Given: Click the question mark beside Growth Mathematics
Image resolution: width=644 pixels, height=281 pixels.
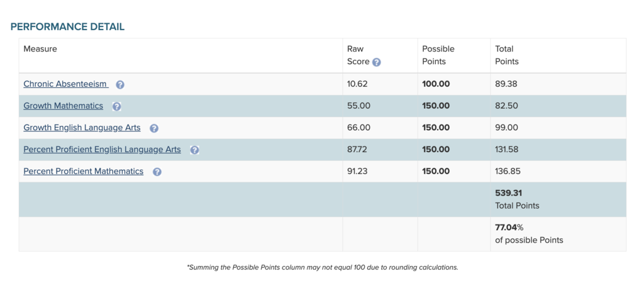Looking at the screenshot, I should tap(116, 106).
